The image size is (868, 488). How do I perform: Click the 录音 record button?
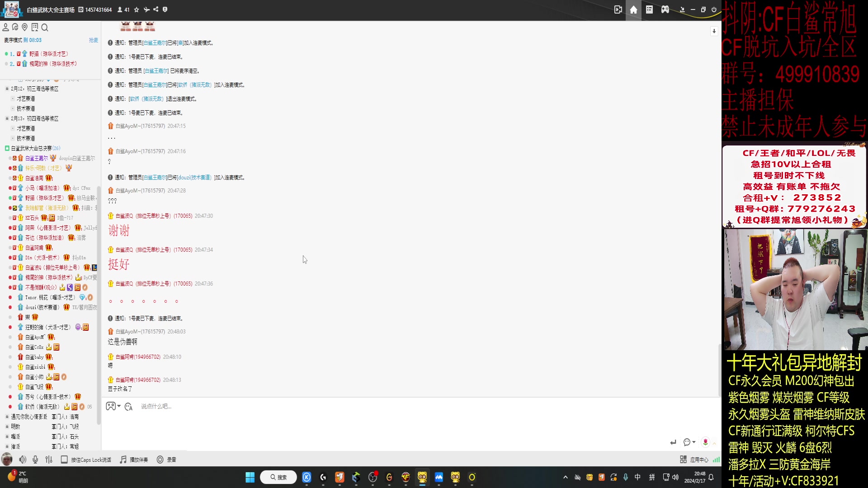(166, 460)
